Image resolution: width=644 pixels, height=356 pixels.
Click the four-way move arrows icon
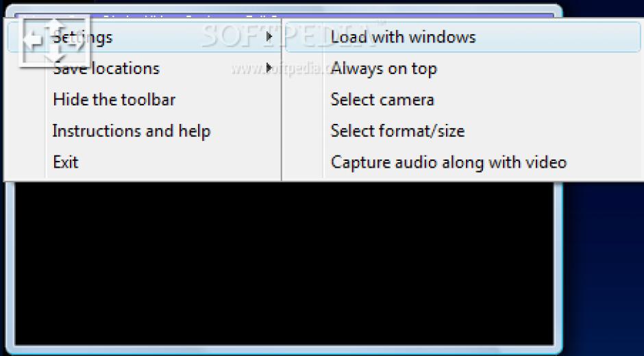(54, 40)
